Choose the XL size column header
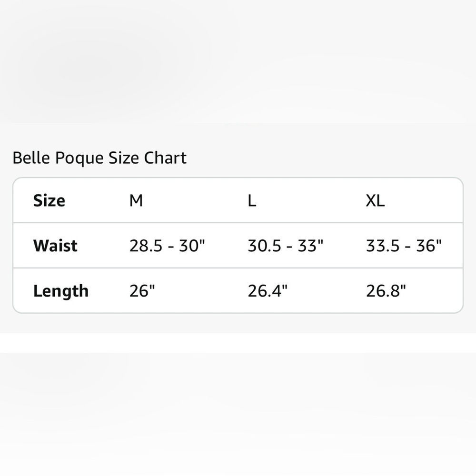Image resolution: width=476 pixels, height=476 pixels. tap(375, 200)
